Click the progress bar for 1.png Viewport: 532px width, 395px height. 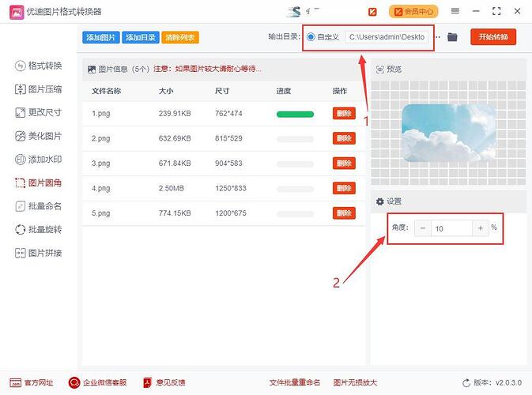click(x=295, y=115)
